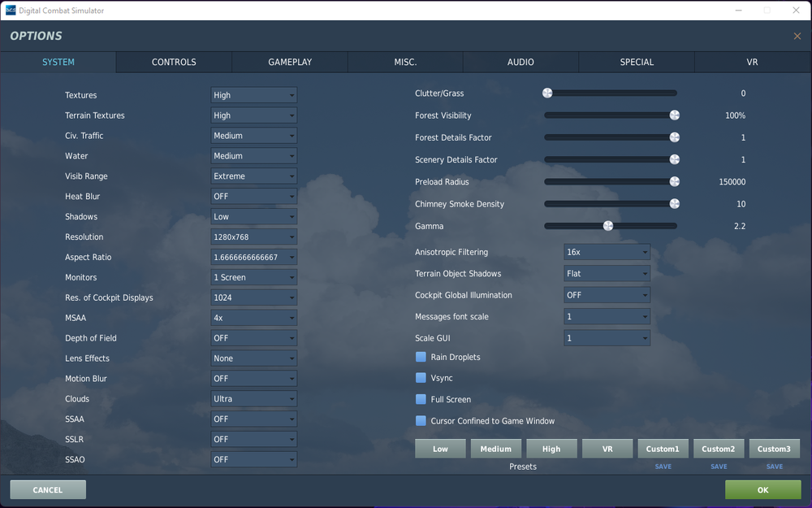The width and height of the screenshot is (812, 508).
Task: Click the Gamma slider handle
Action: coord(608,226)
